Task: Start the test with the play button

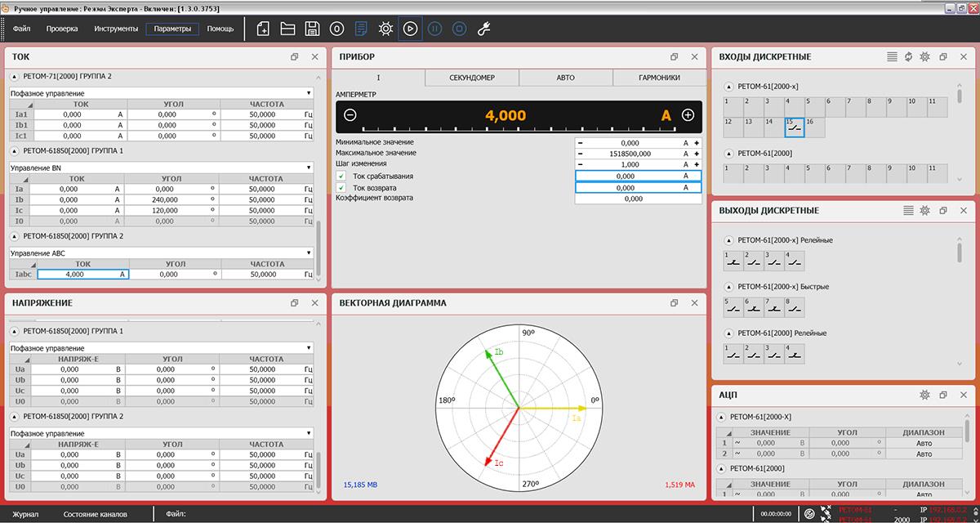Action: pyautogui.click(x=410, y=29)
